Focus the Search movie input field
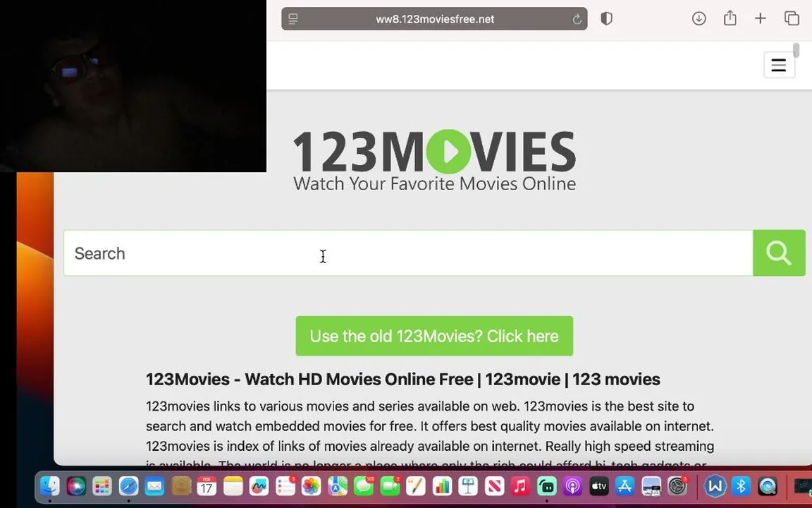Image resolution: width=812 pixels, height=508 pixels. 408,253
